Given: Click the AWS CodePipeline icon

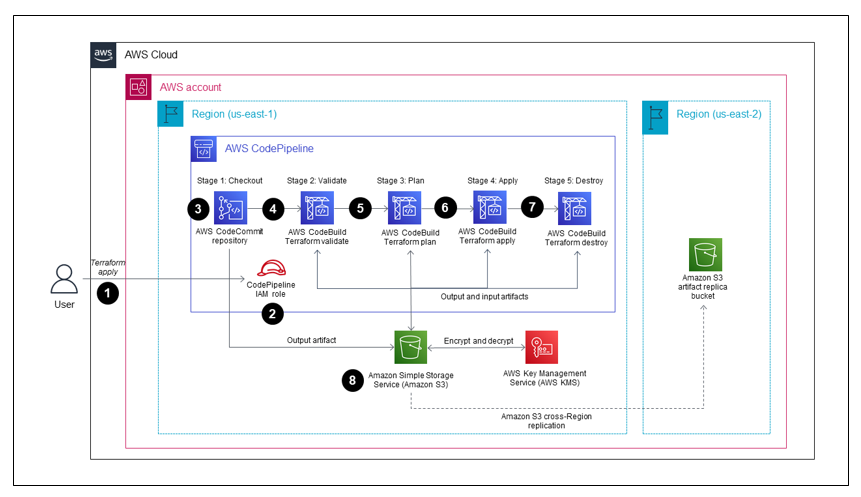Looking at the screenshot, I should point(204,149).
